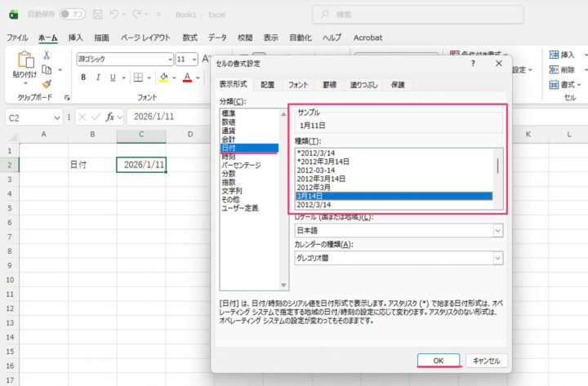Image resolution: width=588 pixels, height=386 pixels.
Task: Toggle Bold formatting in the ribbon
Action: pyautogui.click(x=84, y=78)
